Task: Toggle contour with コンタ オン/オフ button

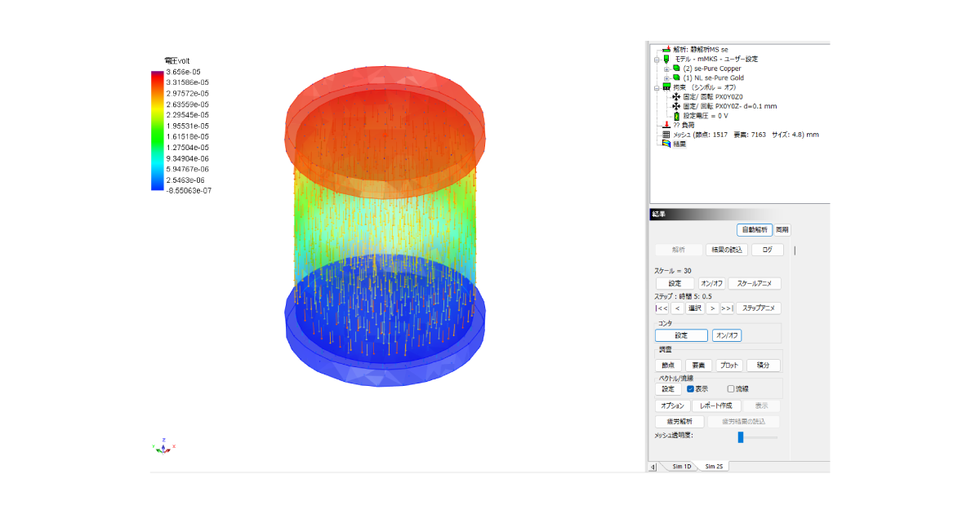Action: pos(726,335)
